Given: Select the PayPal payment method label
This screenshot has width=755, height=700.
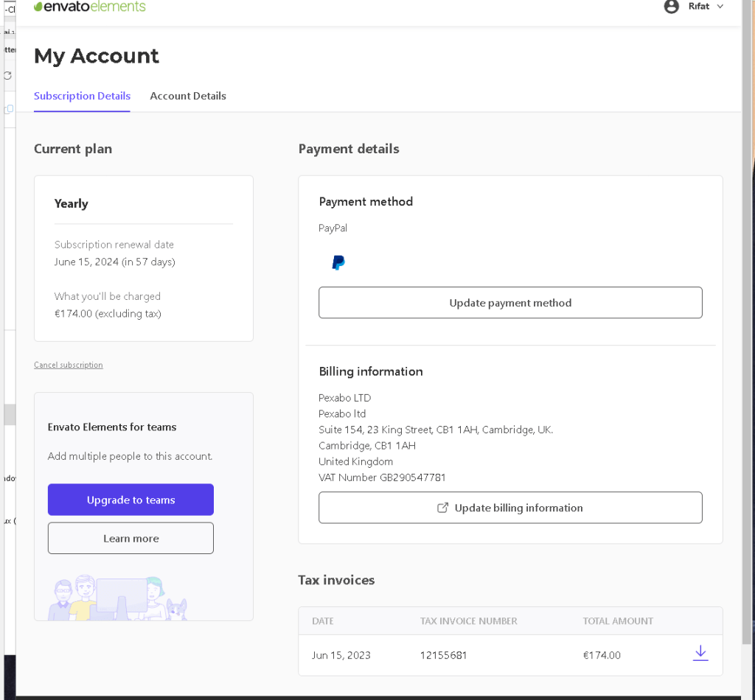Looking at the screenshot, I should click(x=333, y=228).
